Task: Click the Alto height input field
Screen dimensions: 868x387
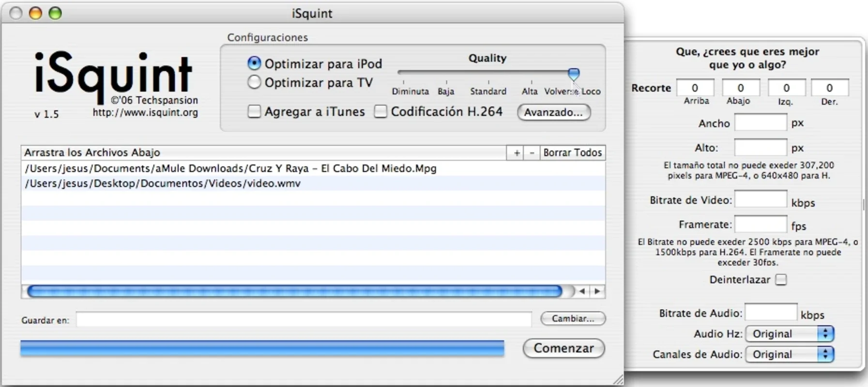Action: pos(761,147)
